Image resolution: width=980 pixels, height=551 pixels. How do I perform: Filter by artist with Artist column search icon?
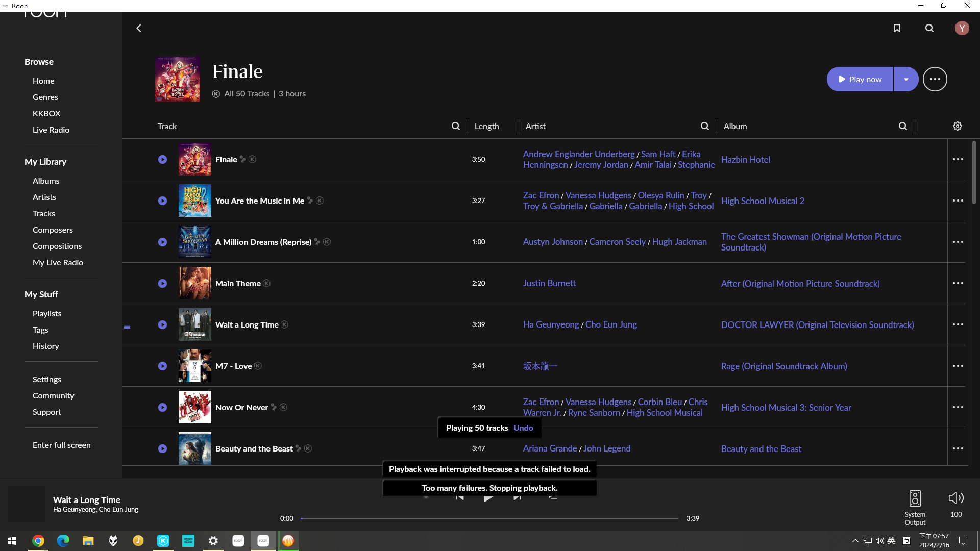pyautogui.click(x=704, y=126)
